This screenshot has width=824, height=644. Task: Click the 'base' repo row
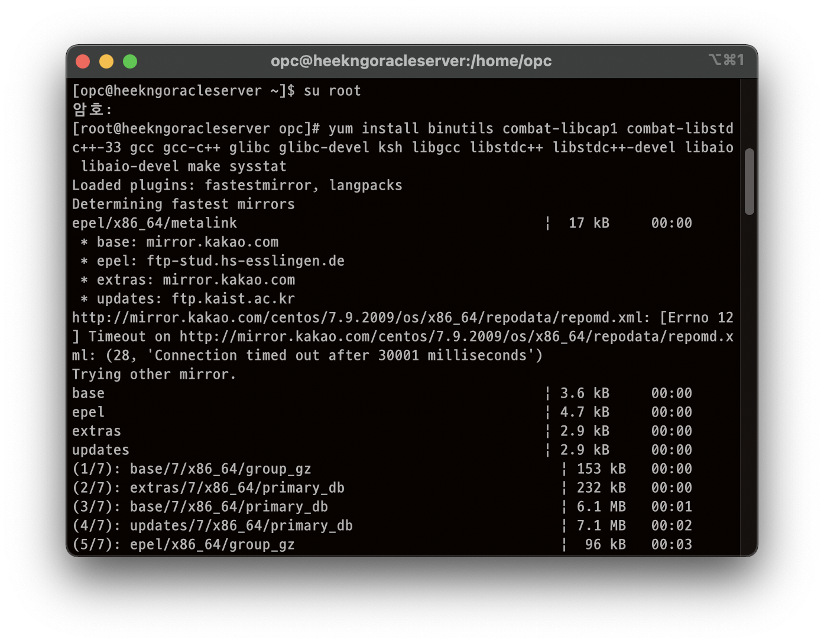382,393
